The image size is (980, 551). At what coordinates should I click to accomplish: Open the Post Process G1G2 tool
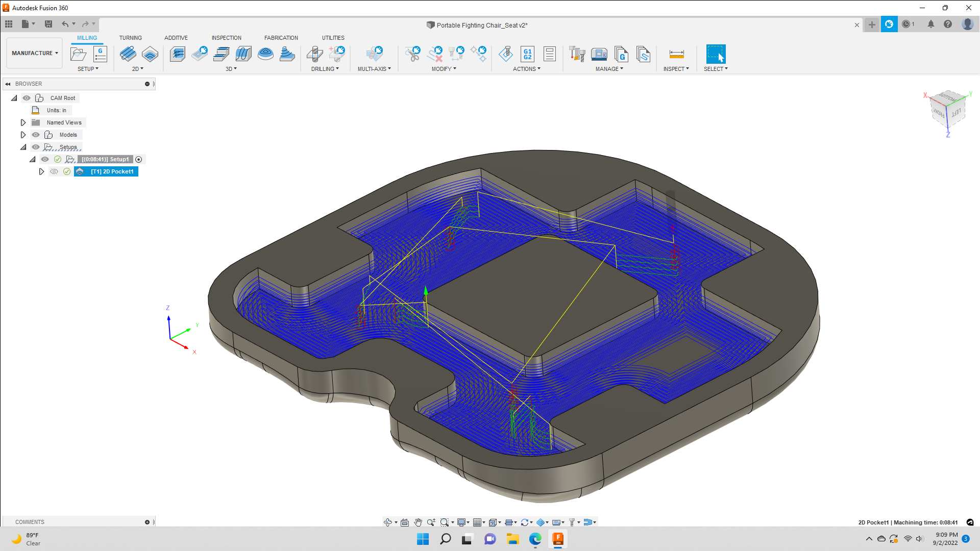528,54
